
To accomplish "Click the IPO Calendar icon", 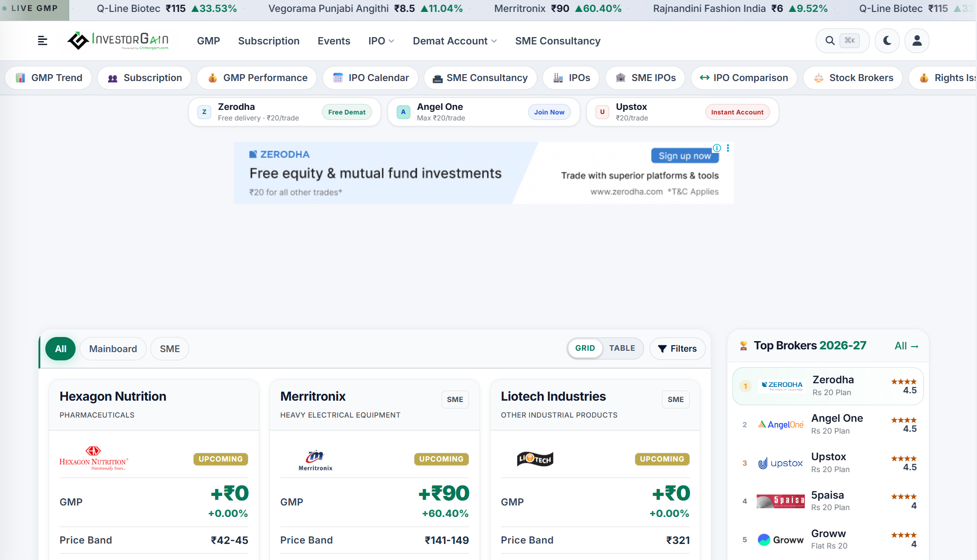I will pyautogui.click(x=338, y=78).
